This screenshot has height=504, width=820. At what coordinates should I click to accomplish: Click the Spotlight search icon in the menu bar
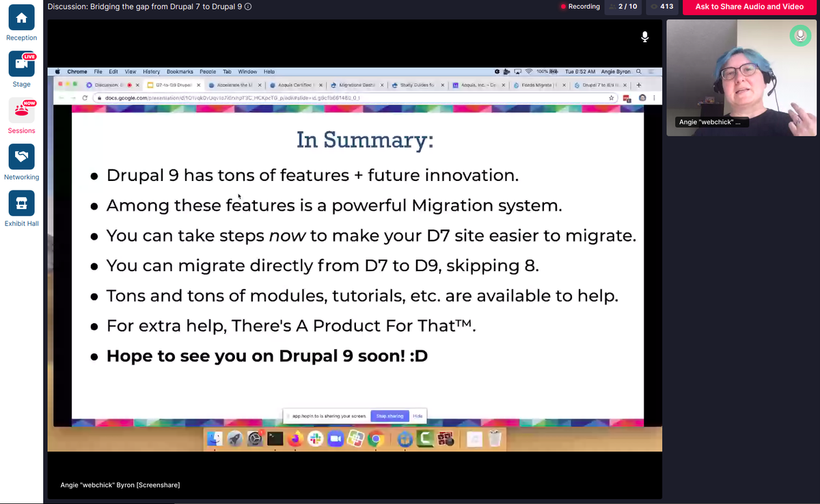[639, 72]
